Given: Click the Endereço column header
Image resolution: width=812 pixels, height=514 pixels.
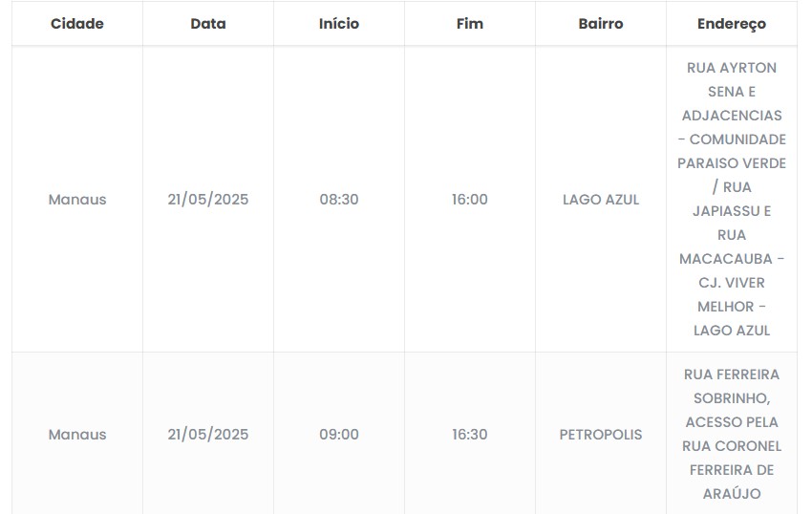Looking at the screenshot, I should click(732, 24).
